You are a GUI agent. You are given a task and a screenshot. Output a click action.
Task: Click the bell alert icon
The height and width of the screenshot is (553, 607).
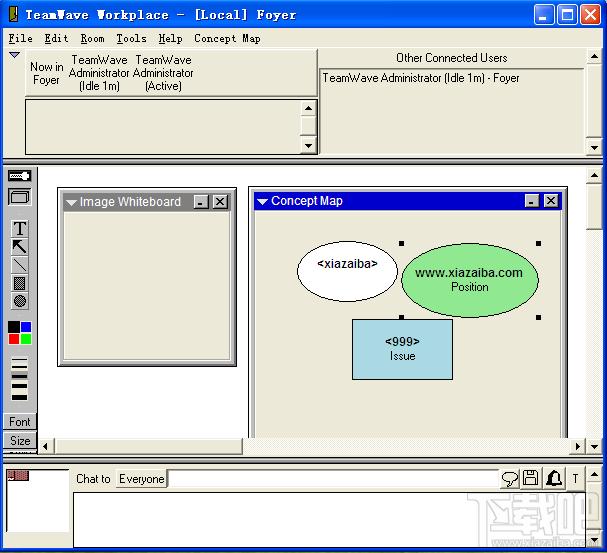click(x=554, y=478)
